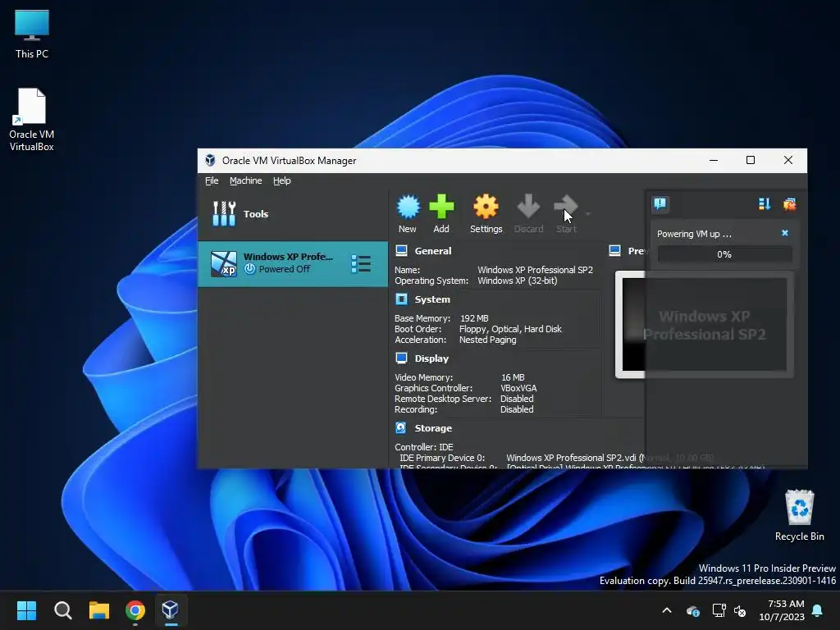Image resolution: width=840 pixels, height=630 pixels.
Task: Select the Windows XP Professional VM entry
Action: pyautogui.click(x=293, y=263)
